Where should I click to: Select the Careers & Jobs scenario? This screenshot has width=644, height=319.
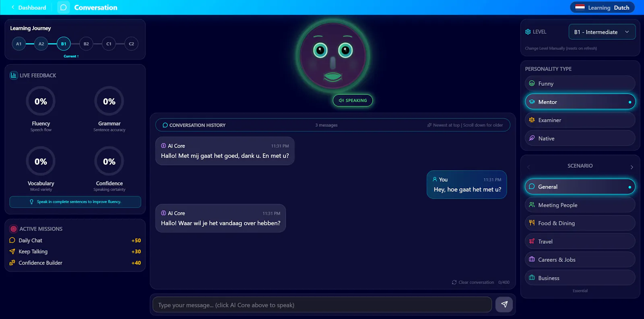[x=580, y=259]
